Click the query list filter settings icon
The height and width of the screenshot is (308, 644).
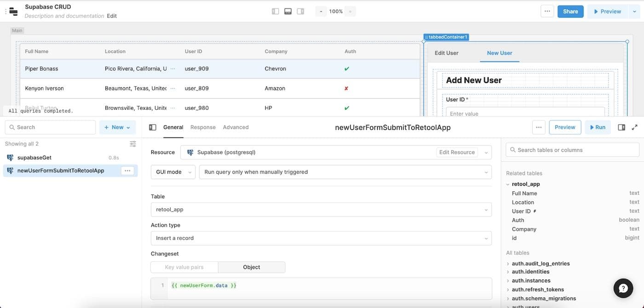tap(133, 144)
